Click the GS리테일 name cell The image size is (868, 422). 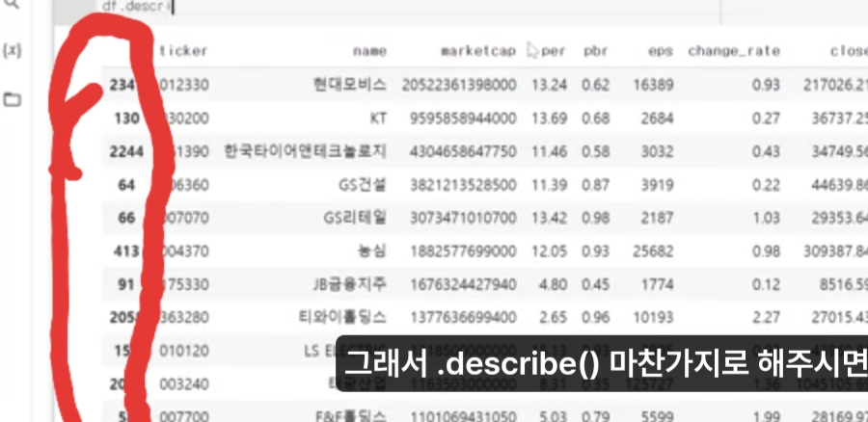pyautogui.click(x=355, y=218)
